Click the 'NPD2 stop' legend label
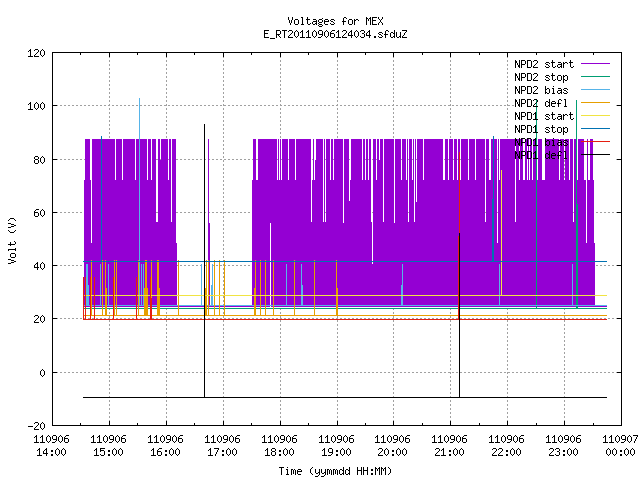The height and width of the screenshot is (480, 640). pos(541,77)
